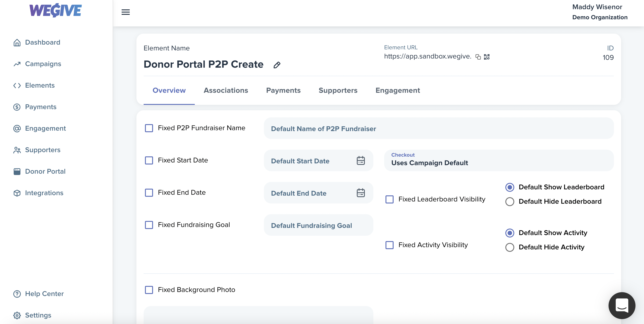The height and width of the screenshot is (324, 644).
Task: Select Default Hide Activity radio
Action: click(510, 247)
